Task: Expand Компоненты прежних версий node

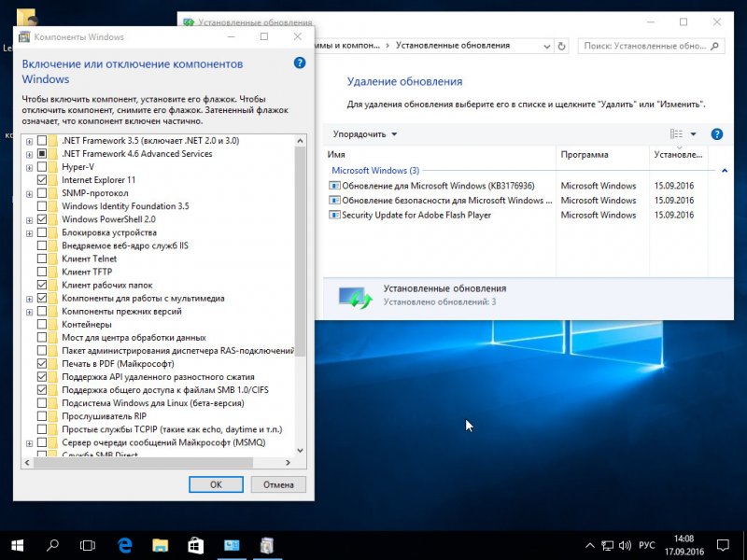Action: click(29, 312)
